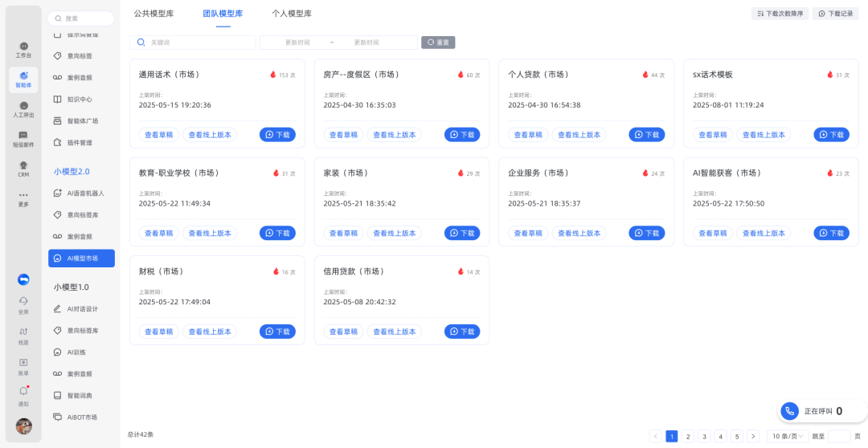
Task: Open the 下载次数降序 sort selector
Action: [x=779, y=14]
